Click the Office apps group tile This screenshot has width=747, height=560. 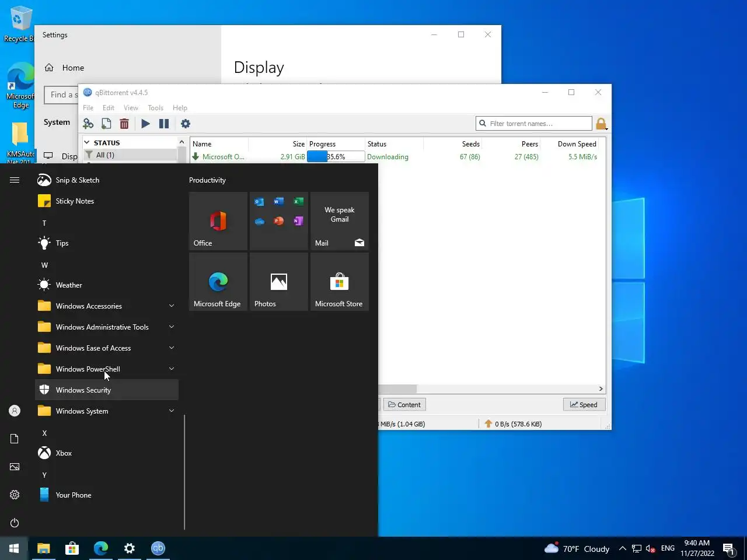pyautogui.click(x=279, y=221)
